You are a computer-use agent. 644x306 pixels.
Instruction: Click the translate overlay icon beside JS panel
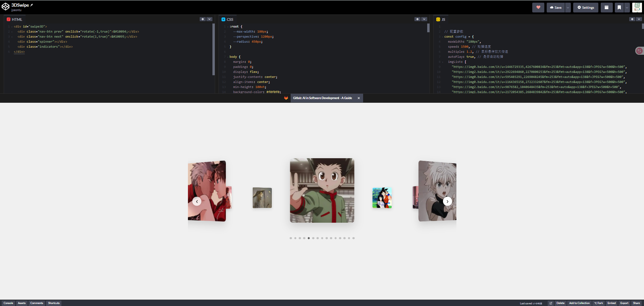[639, 51]
